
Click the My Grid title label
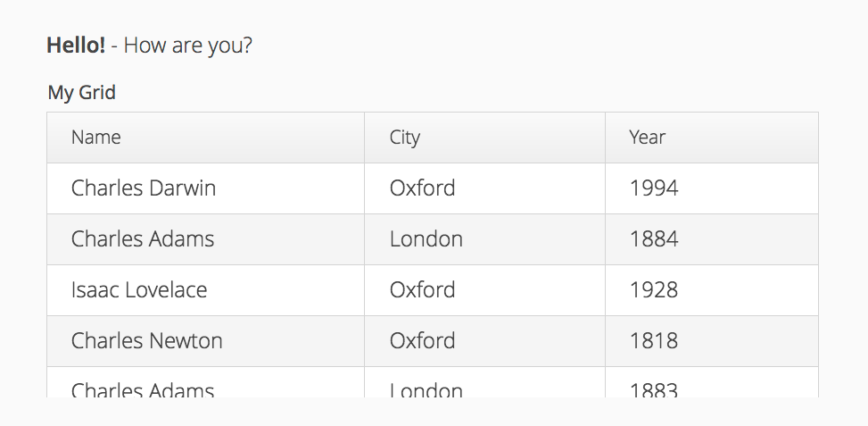click(x=82, y=92)
